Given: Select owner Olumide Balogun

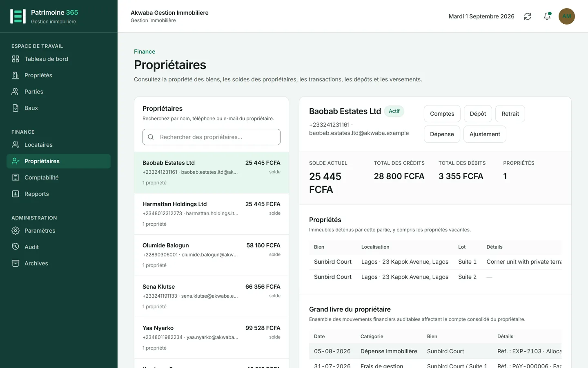Looking at the screenshot, I should click(x=212, y=255).
